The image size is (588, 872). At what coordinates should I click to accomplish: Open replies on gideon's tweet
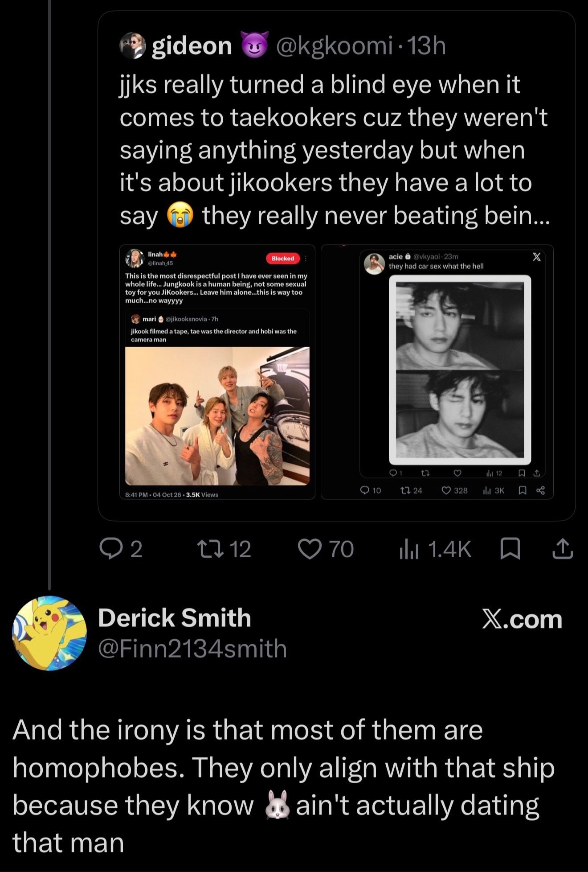(121, 549)
